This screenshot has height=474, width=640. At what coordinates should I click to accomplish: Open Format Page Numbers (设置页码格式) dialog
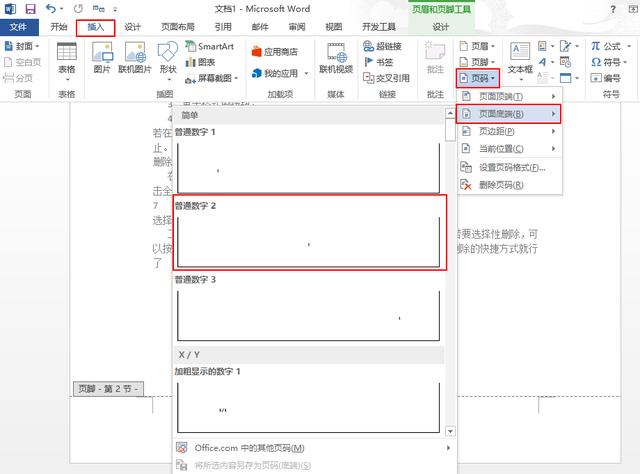(x=509, y=167)
